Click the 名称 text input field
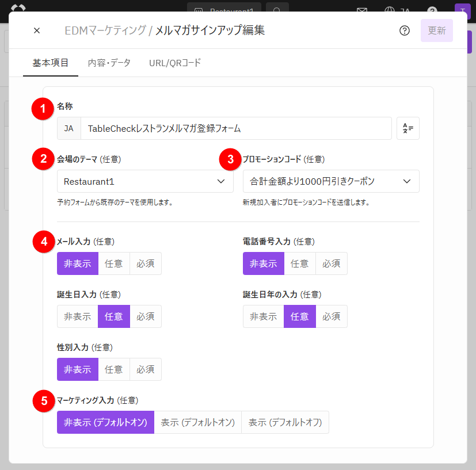This screenshot has height=470, width=476. coord(236,128)
